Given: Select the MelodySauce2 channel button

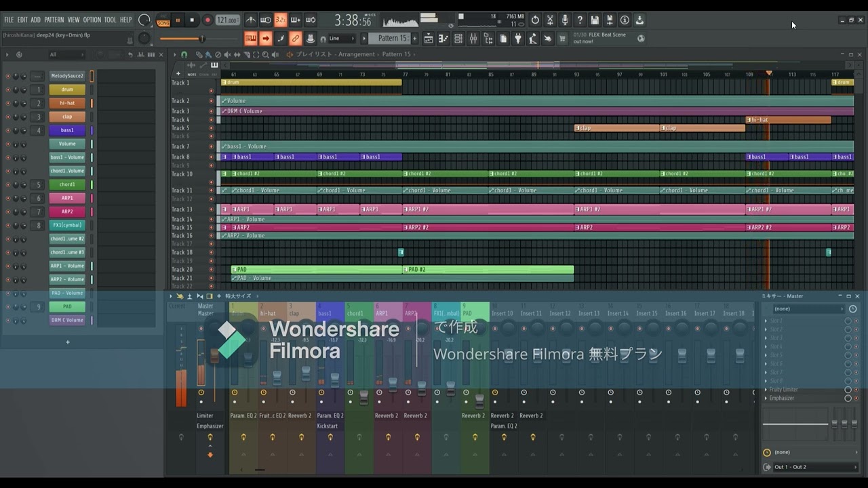Looking at the screenshot, I should (67, 76).
